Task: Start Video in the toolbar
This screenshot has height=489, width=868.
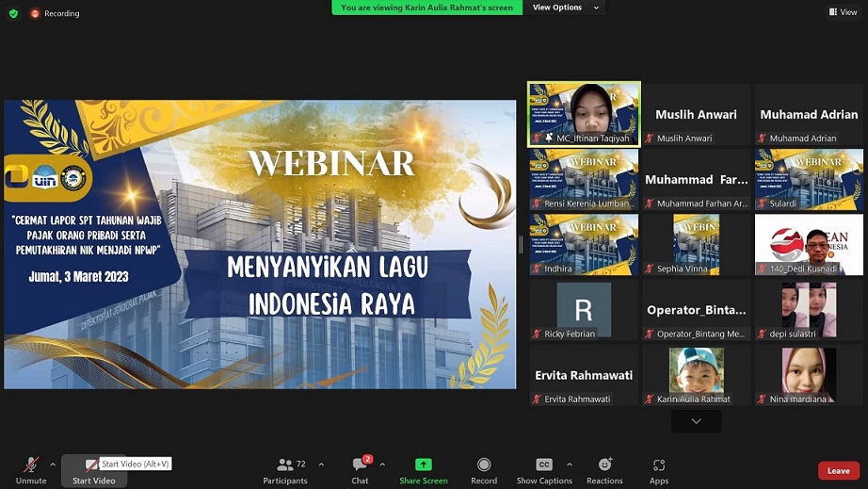Action: click(93, 470)
